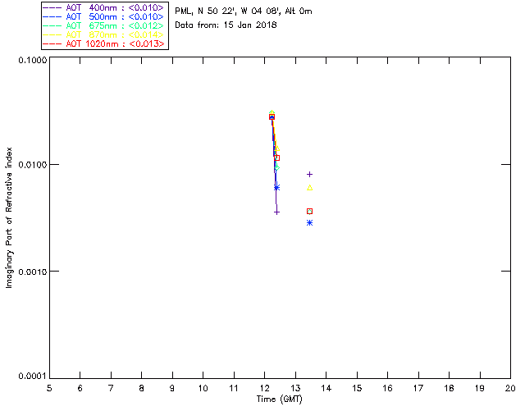Screen dimensions: 525x420
Task: Click the x-axis tick label 5
Action: (x=49, y=388)
